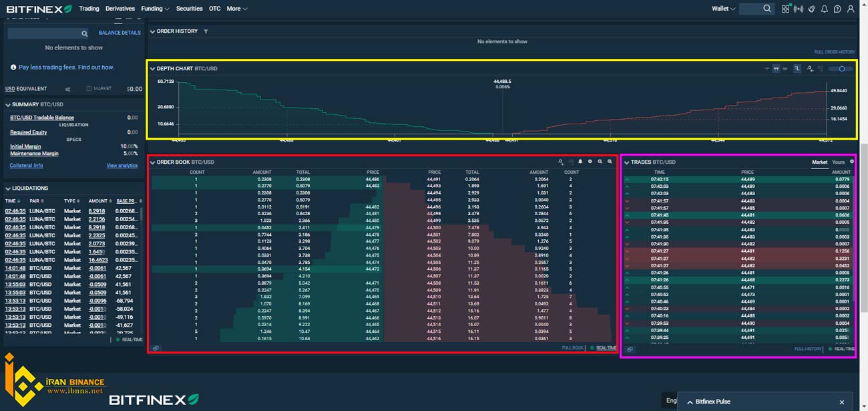Collapse the Order Book panel

(152, 162)
